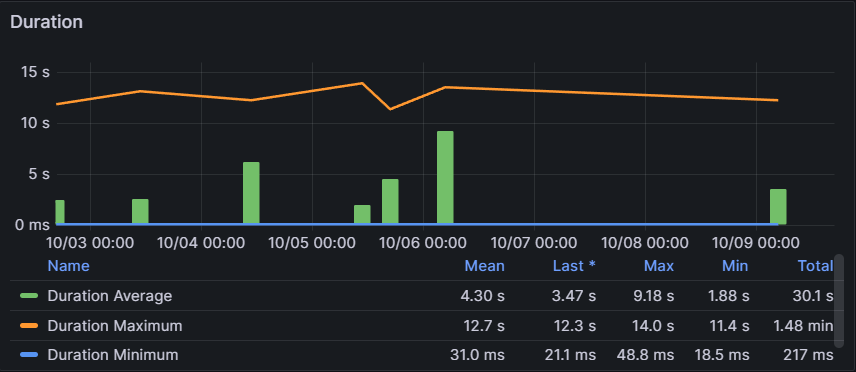This screenshot has width=856, height=372.
Task: Click the 30.1 s total value
Action: click(x=813, y=296)
